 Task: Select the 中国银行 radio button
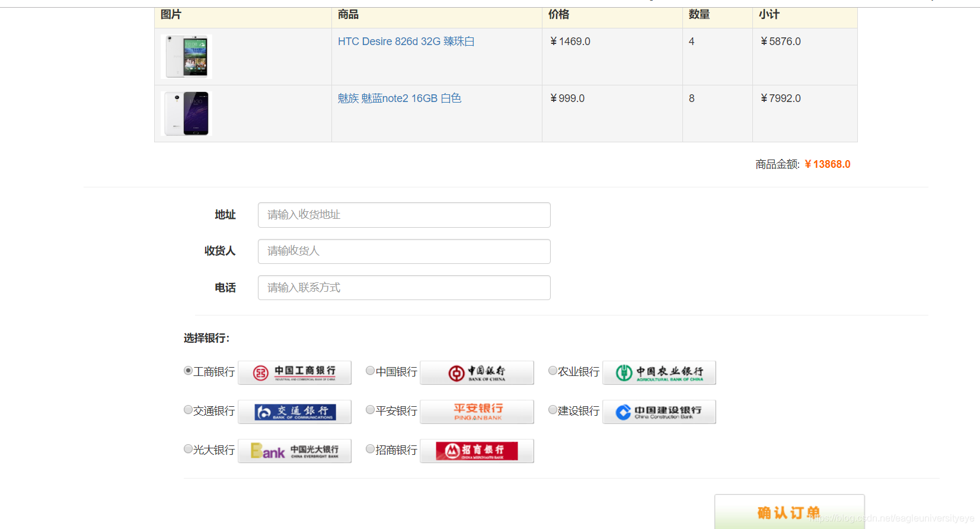[x=371, y=371]
